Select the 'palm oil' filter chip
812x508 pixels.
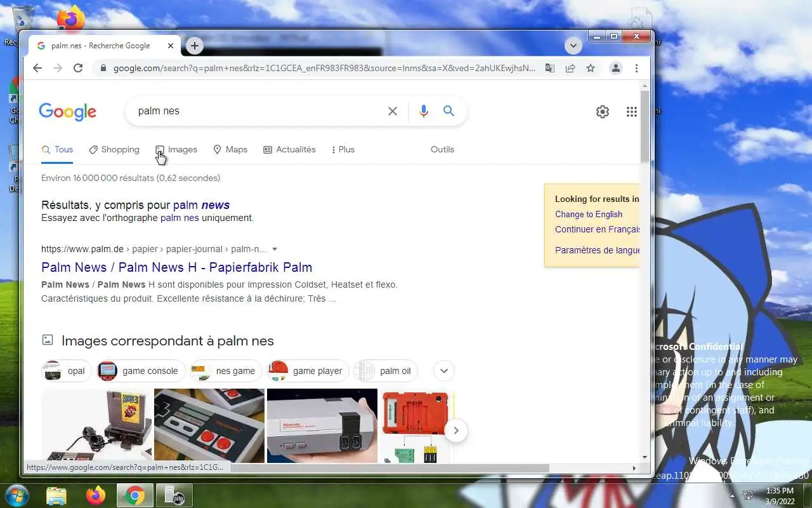point(385,371)
